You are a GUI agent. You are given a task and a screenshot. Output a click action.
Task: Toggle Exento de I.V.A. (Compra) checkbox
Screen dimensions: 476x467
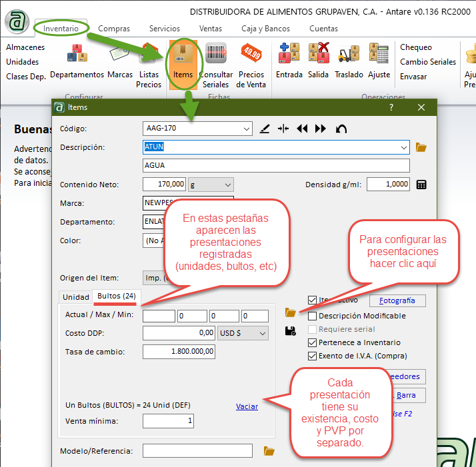312,356
